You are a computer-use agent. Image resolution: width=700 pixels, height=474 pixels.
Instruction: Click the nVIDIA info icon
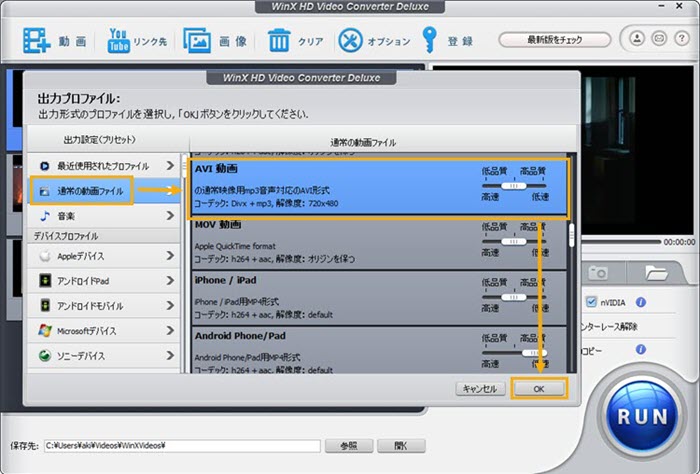click(x=641, y=302)
